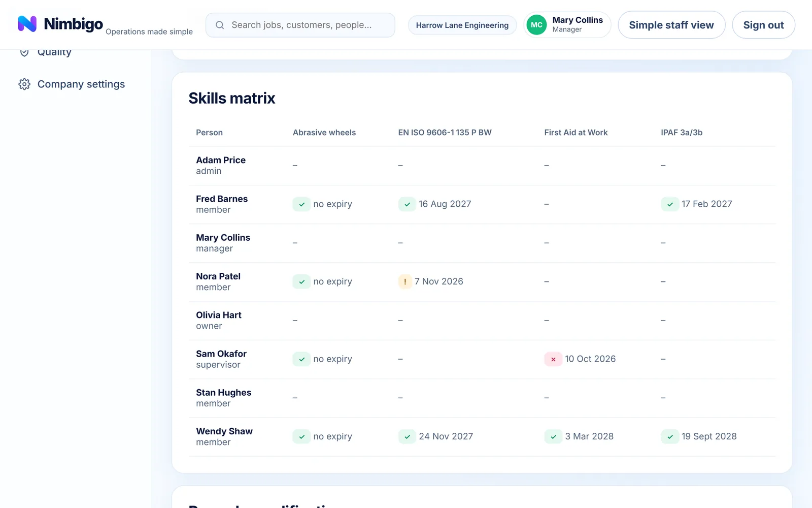
Task: Click Sam Okafor no expiry text
Action: [x=332, y=359]
